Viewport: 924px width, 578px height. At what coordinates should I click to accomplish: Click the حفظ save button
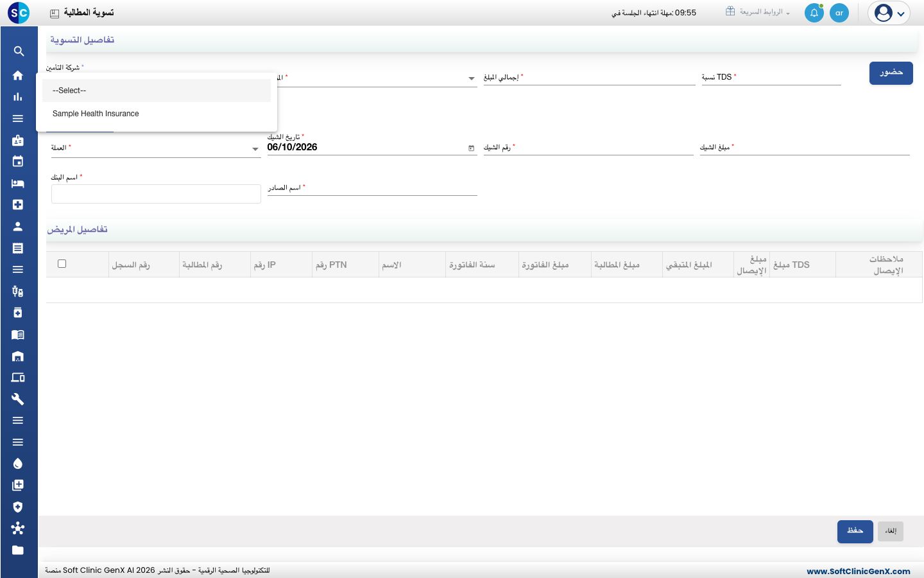(855, 531)
